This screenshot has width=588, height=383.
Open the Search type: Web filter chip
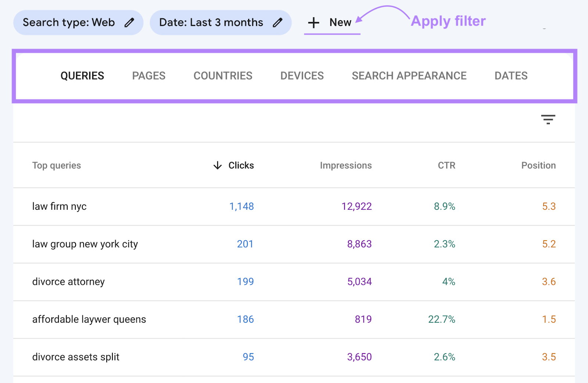point(69,23)
